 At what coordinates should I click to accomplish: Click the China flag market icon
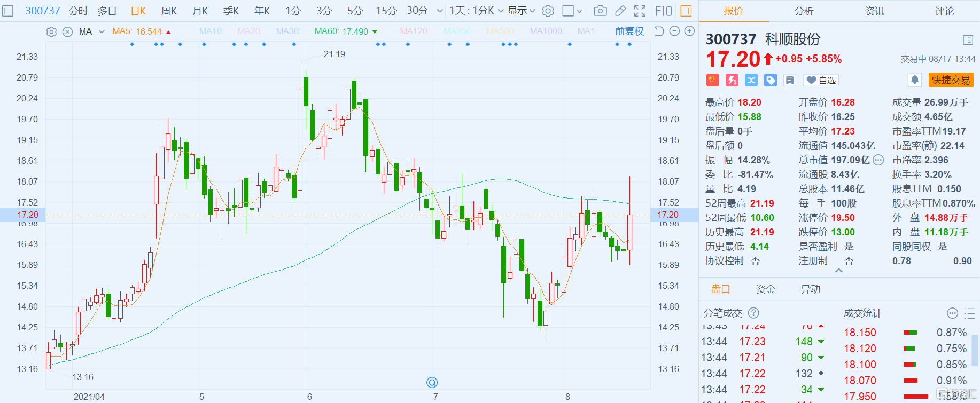tap(712, 80)
